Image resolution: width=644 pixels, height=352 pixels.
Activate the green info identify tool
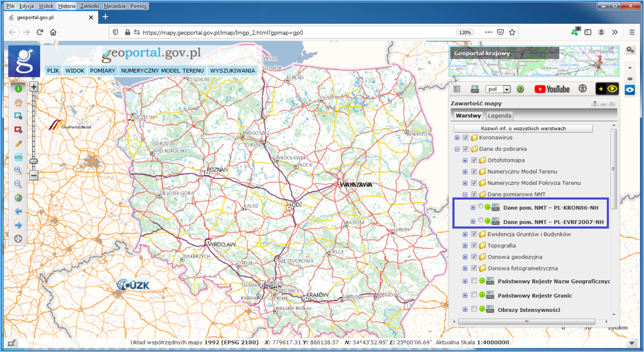19,89
